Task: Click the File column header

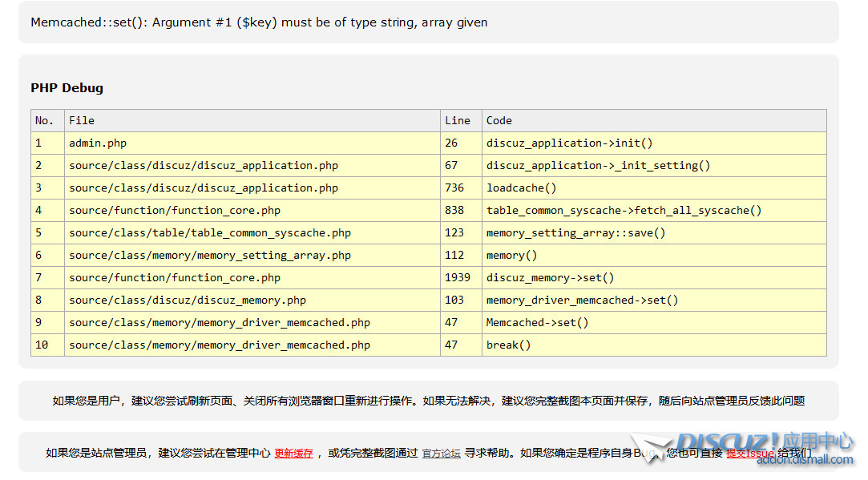Action: [x=82, y=121]
